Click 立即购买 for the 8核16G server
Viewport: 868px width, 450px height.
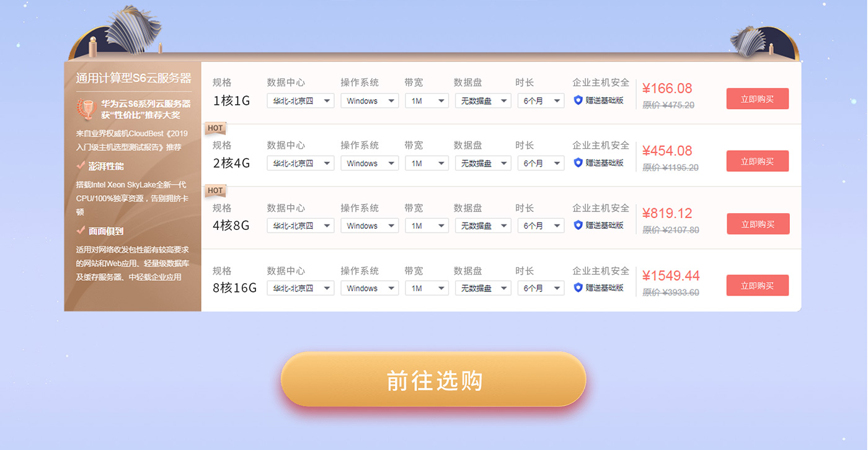(758, 286)
